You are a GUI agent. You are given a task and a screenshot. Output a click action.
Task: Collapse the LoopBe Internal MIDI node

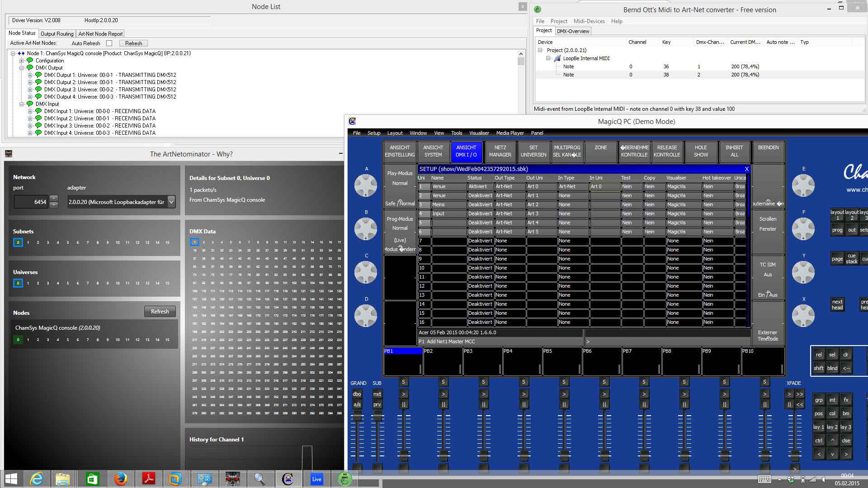click(x=548, y=58)
